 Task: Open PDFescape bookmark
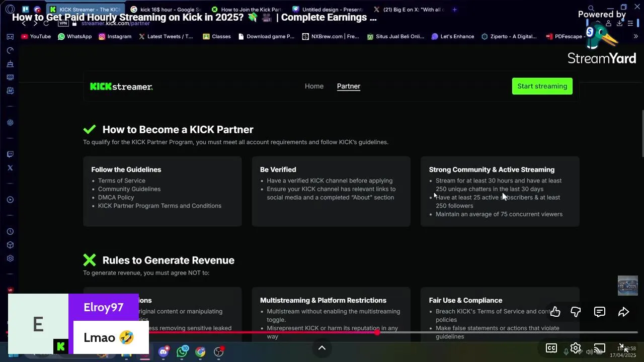pos(565,36)
